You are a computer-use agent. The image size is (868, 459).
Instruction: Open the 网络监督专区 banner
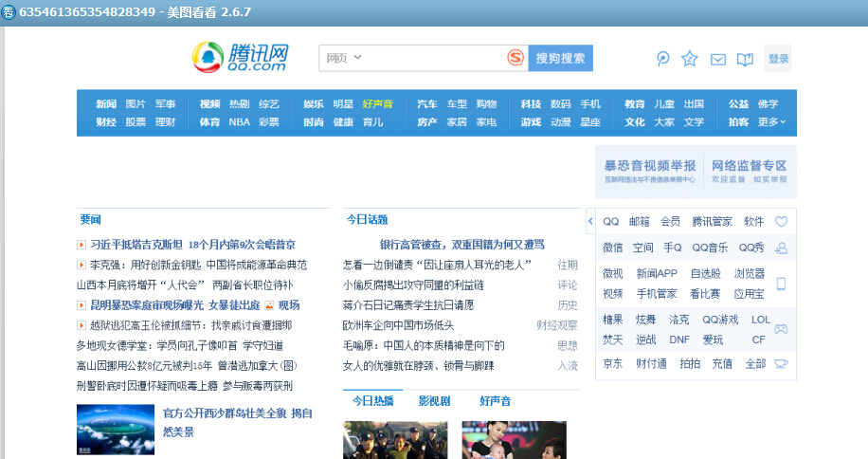tap(749, 171)
